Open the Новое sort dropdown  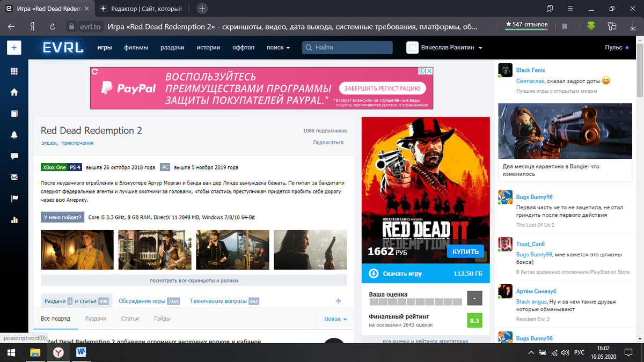(335, 319)
